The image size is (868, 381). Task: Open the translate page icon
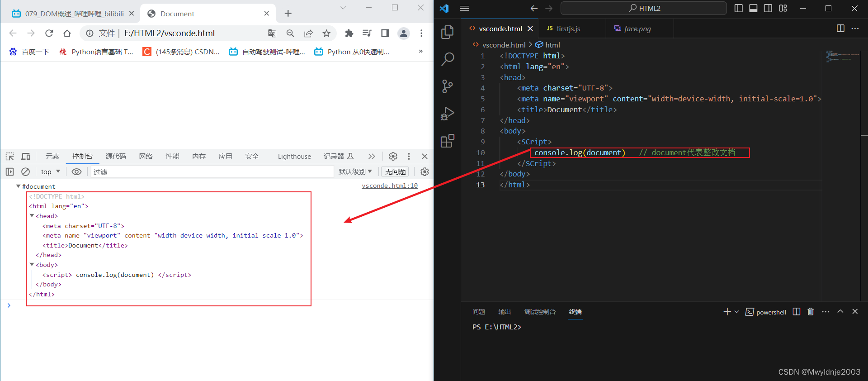[272, 33]
